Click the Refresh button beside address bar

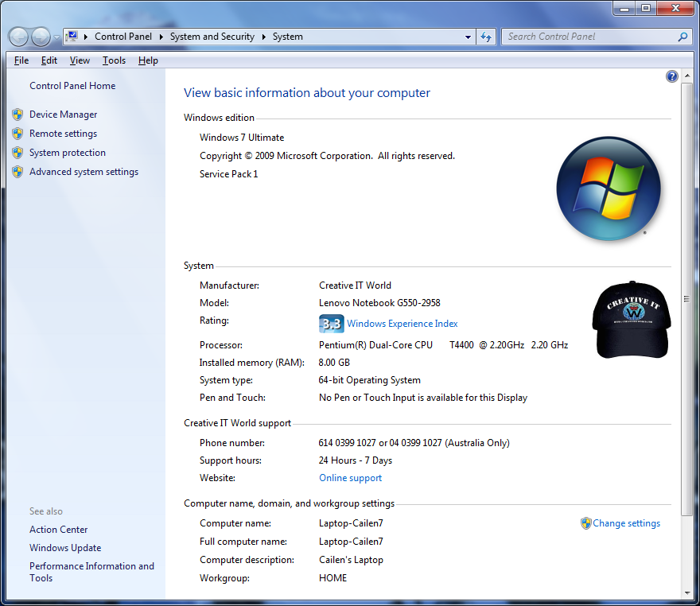click(x=486, y=37)
